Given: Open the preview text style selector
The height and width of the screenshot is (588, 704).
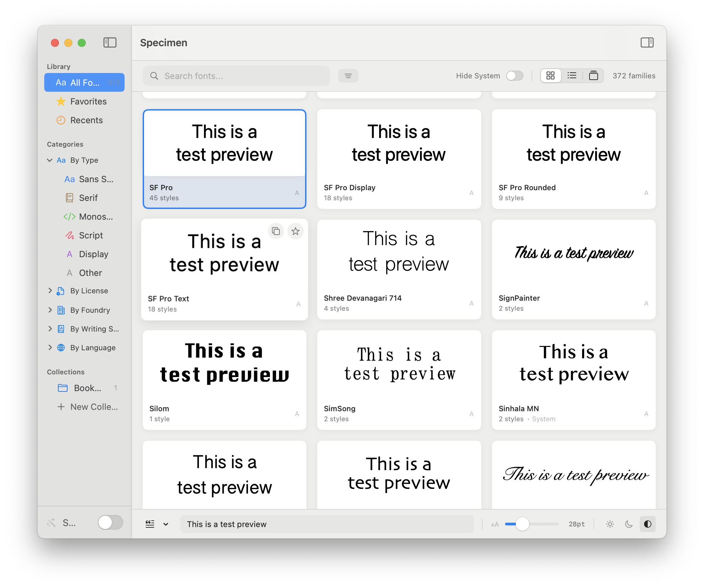Looking at the screenshot, I should (x=157, y=524).
